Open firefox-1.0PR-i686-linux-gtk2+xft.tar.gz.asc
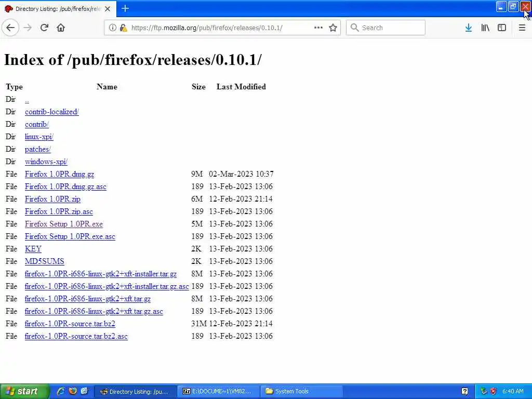532x399 pixels. pyautogui.click(x=94, y=311)
